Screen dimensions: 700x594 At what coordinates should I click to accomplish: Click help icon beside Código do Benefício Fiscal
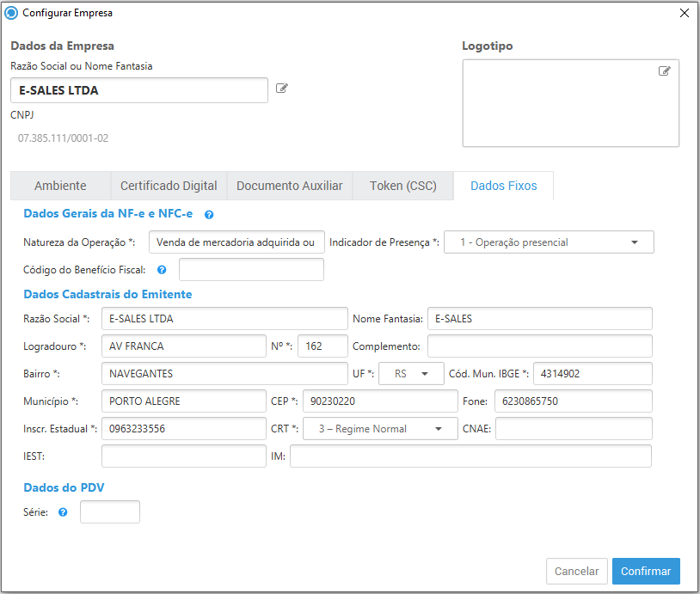pyautogui.click(x=163, y=270)
